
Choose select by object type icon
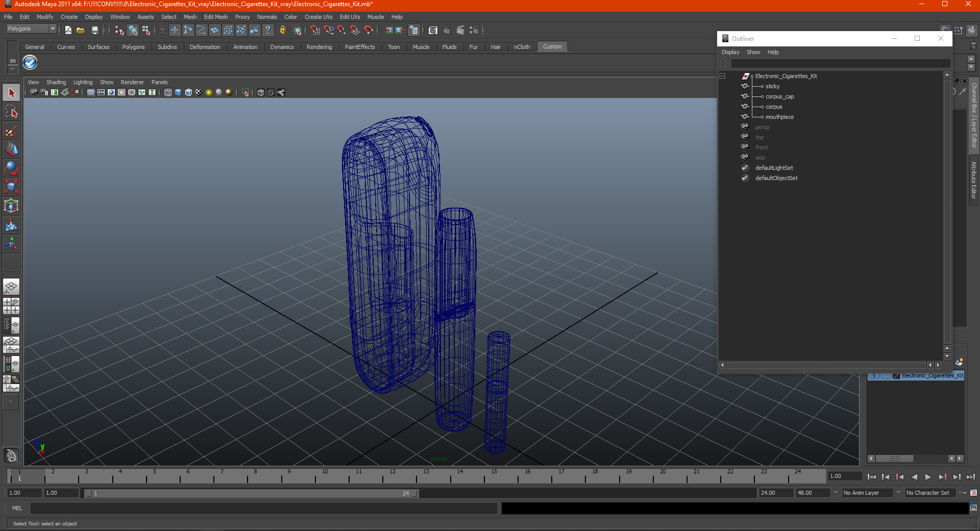click(133, 31)
